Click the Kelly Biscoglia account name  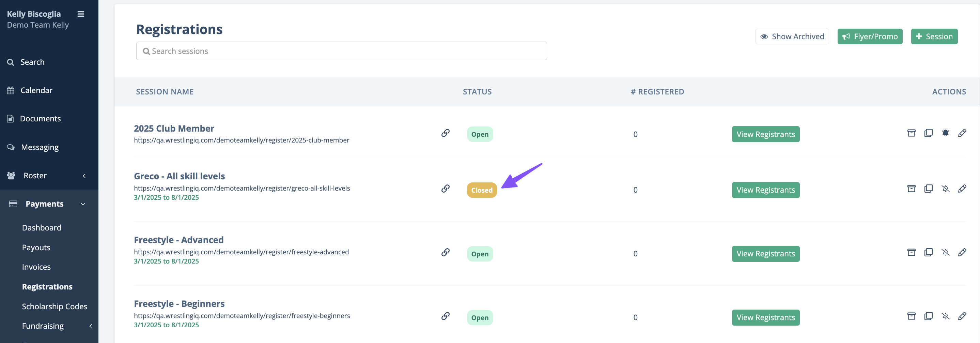tap(34, 14)
